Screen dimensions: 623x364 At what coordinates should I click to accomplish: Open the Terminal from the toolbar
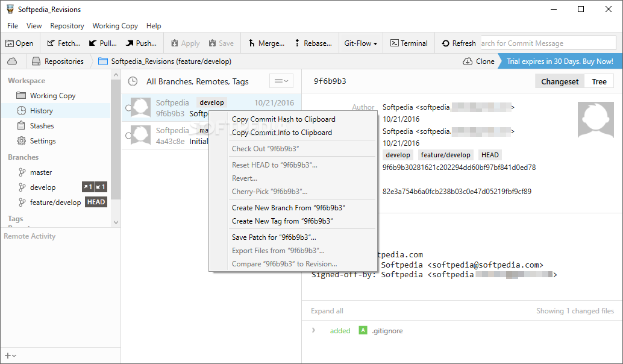click(409, 43)
